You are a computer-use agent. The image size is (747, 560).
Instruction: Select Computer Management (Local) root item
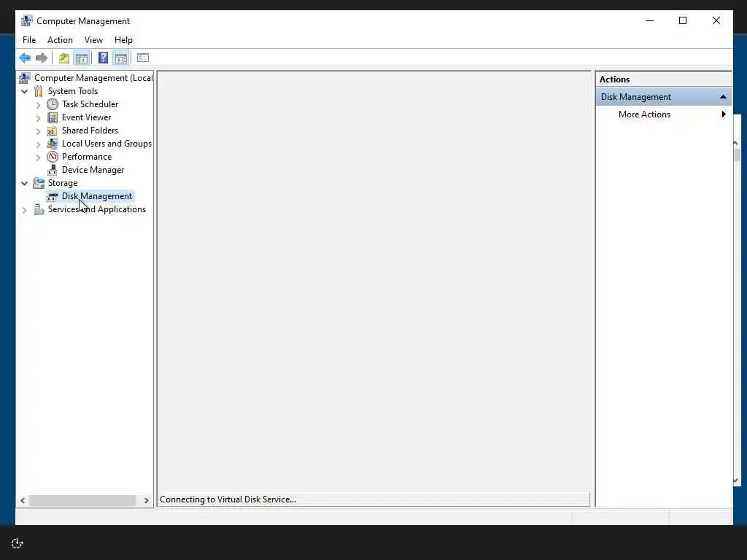[x=93, y=77]
